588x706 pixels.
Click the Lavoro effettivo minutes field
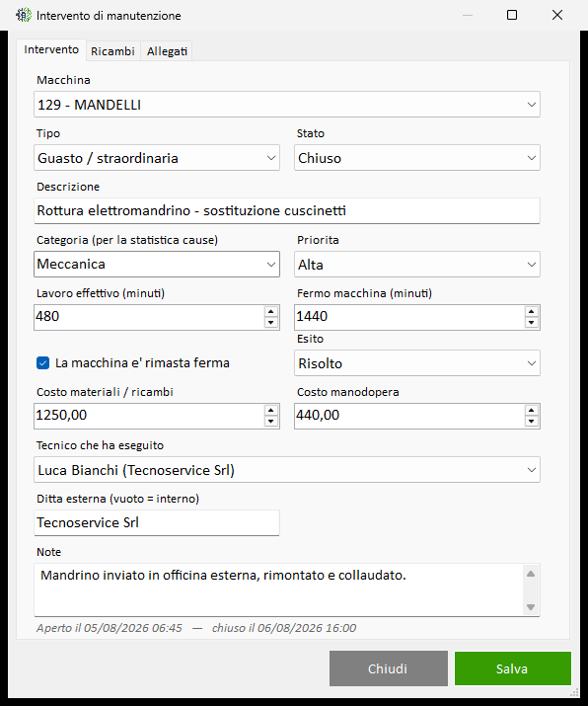(148, 317)
